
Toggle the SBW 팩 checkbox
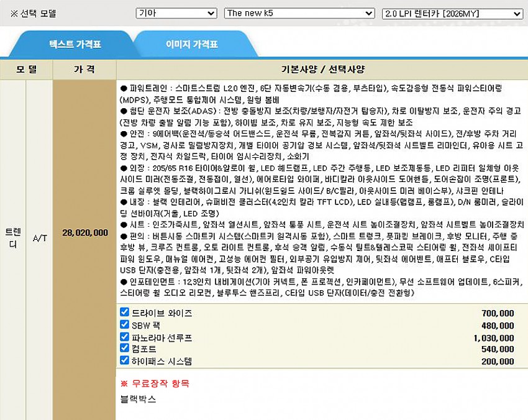pos(124,324)
